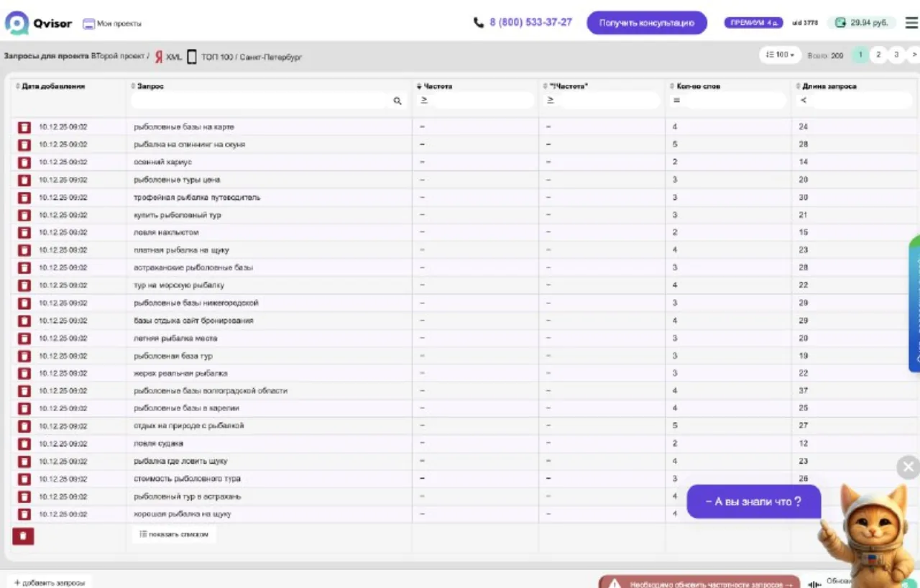Delete the query "ловля нахлыстом"
This screenshot has height=588, width=920.
tap(24, 233)
